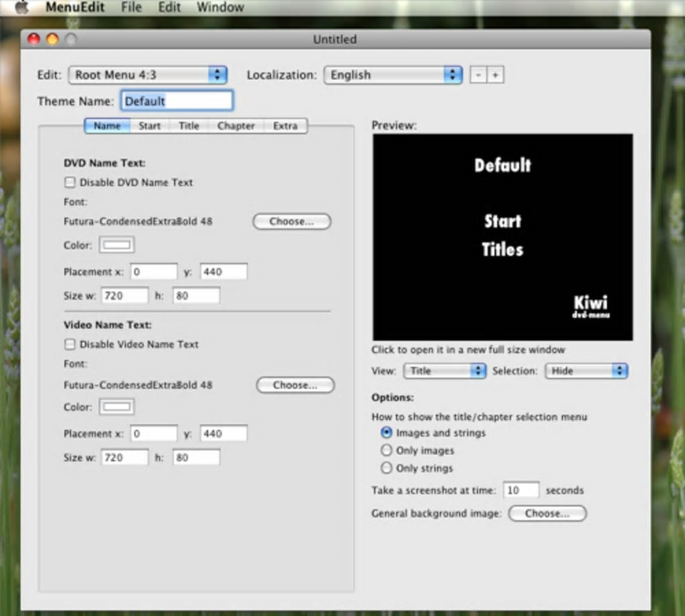Image resolution: width=685 pixels, height=616 pixels.
Task: Remove localization with the minus button
Action: (478, 75)
